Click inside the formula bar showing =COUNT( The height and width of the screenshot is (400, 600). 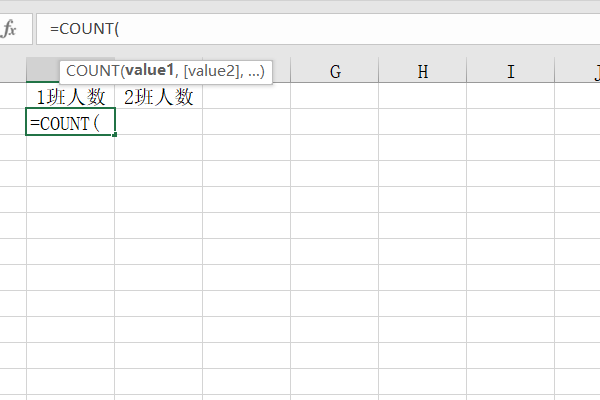pyautogui.click(x=300, y=29)
